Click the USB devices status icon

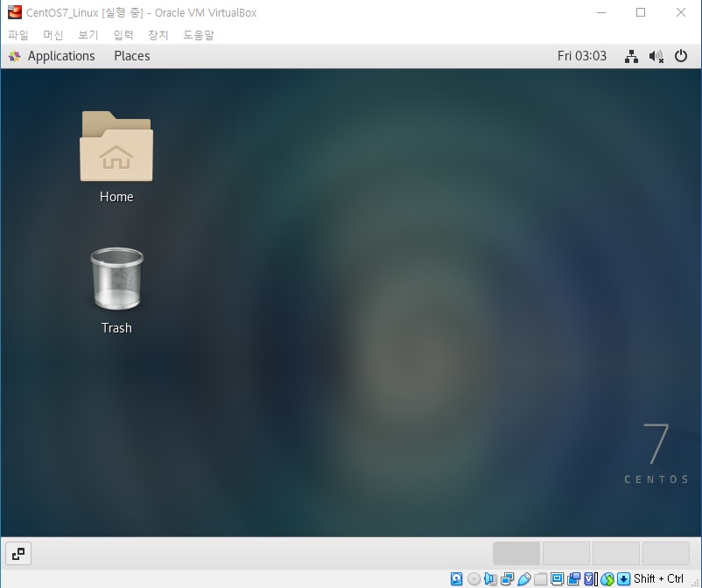523,579
